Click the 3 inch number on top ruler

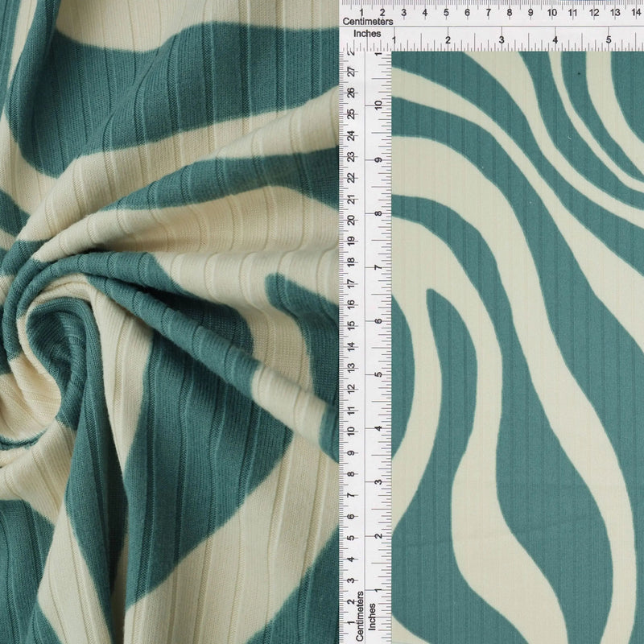(x=502, y=40)
